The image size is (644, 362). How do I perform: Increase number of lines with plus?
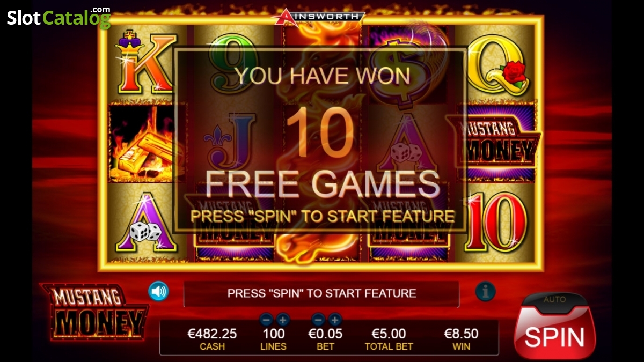[283, 320]
